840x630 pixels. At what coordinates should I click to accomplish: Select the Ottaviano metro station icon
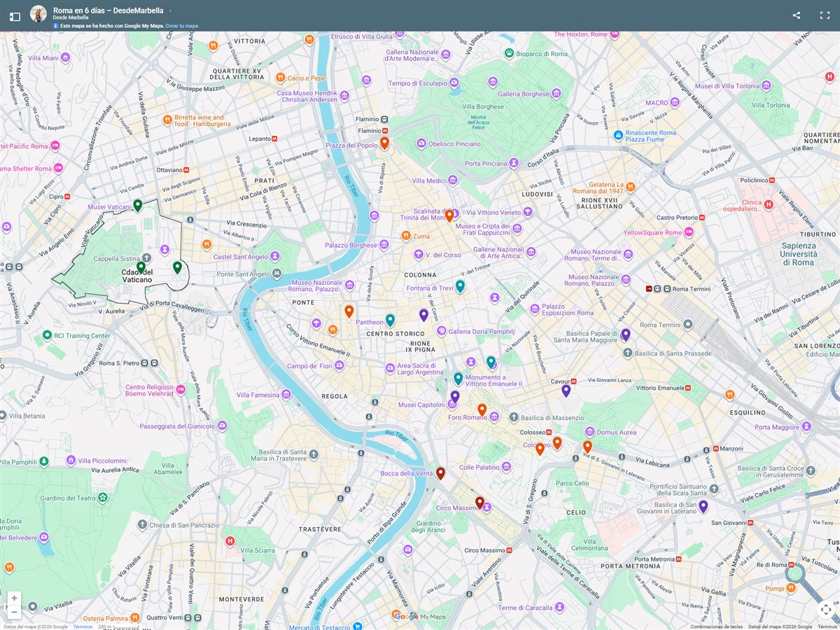click(187, 169)
